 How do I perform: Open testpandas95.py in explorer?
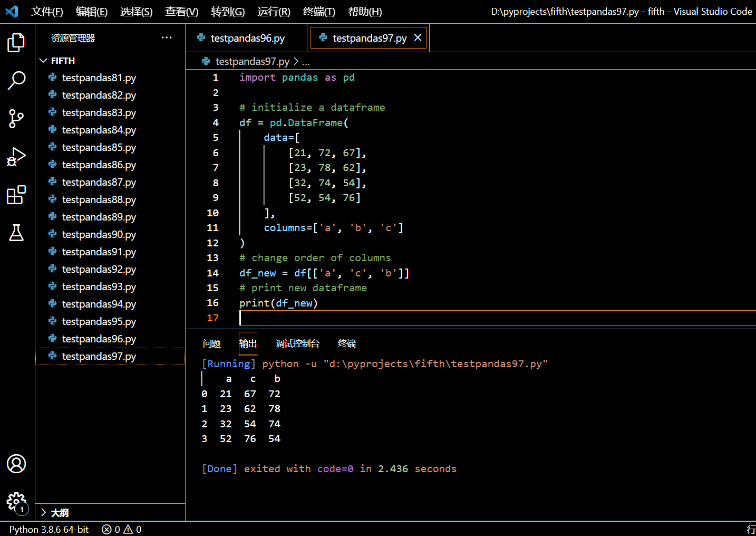pos(110,321)
